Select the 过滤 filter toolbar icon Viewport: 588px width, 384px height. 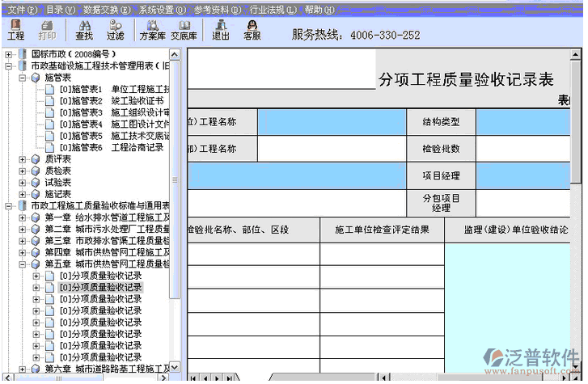click(x=115, y=30)
